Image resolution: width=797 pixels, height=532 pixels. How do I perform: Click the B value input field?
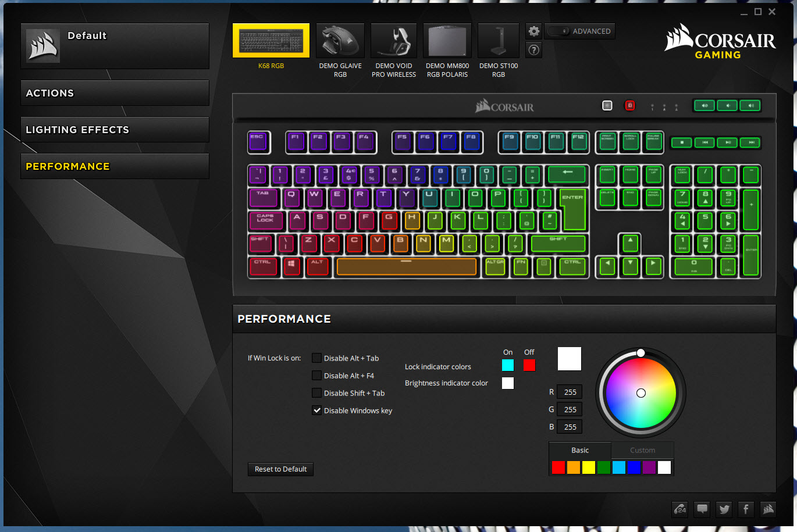[570, 427]
